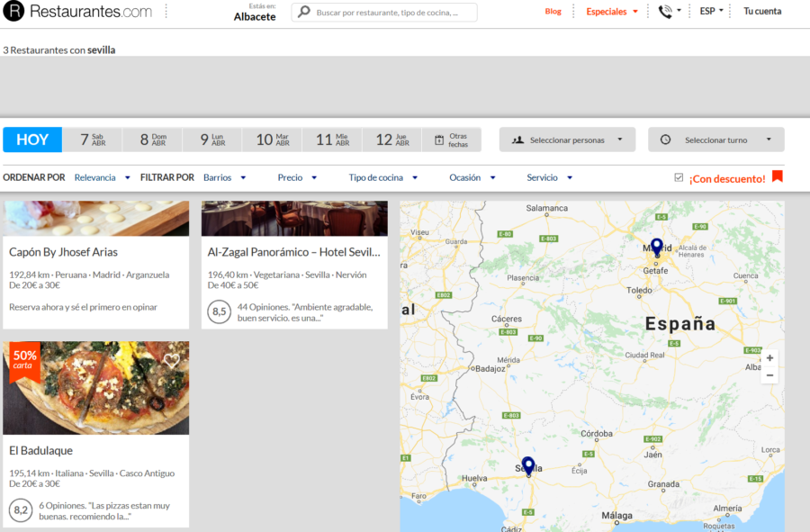The width and height of the screenshot is (810, 532).
Task: Click 'Reserva ahora y sé el primero' text
Action: click(x=83, y=307)
